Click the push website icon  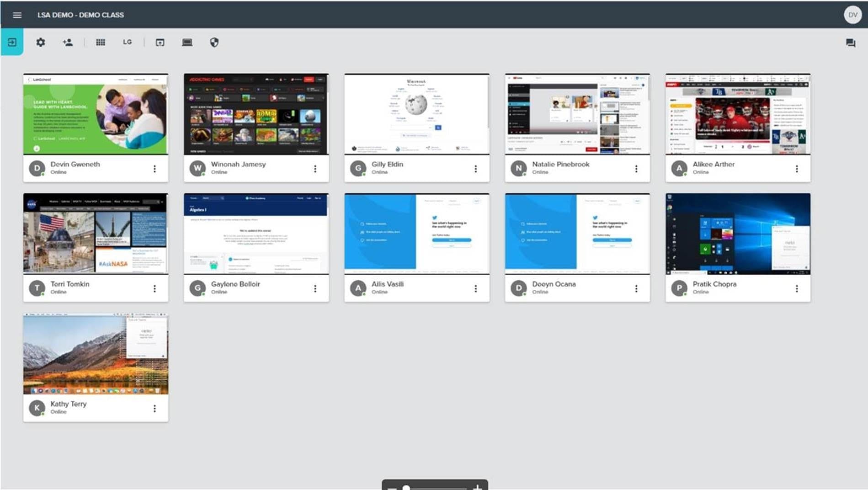tap(160, 43)
